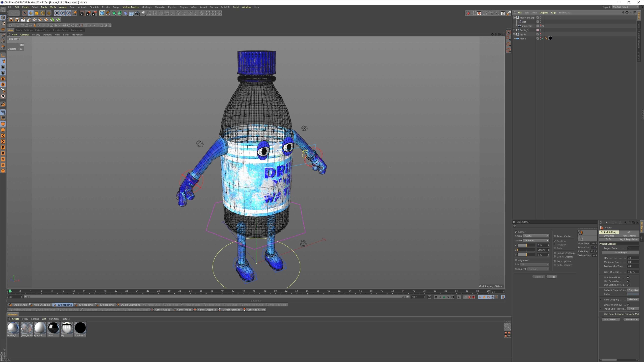Expand the Bottle_3 object in tree

coord(515,30)
